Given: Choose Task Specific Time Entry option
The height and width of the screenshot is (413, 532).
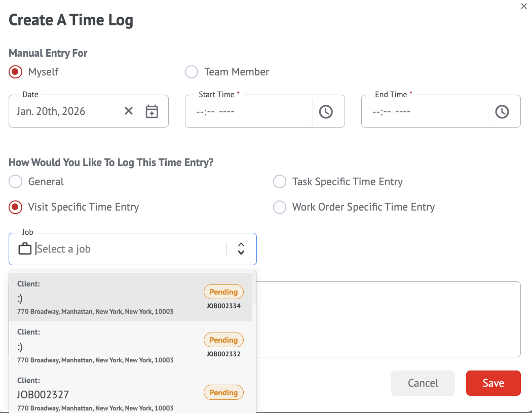Looking at the screenshot, I should click(x=280, y=182).
